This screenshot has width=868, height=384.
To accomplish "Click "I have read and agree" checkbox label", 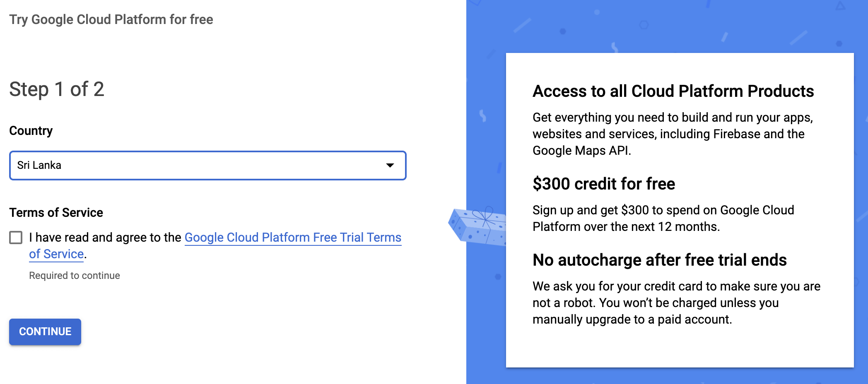I will pyautogui.click(x=105, y=238).
